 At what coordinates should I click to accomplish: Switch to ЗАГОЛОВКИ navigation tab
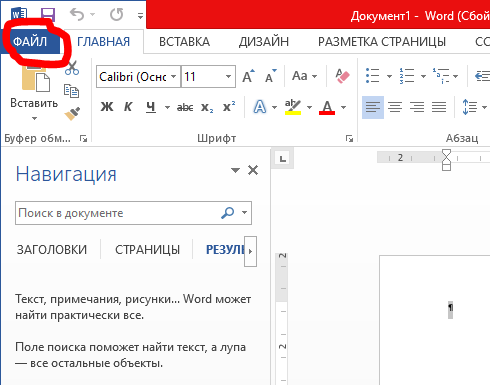pos(52,250)
